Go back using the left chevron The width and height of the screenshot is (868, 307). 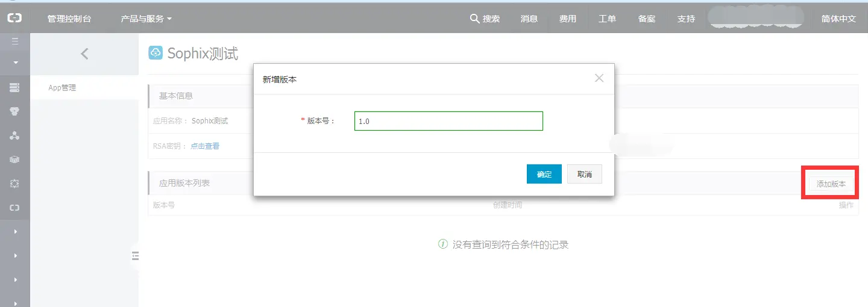click(x=84, y=54)
